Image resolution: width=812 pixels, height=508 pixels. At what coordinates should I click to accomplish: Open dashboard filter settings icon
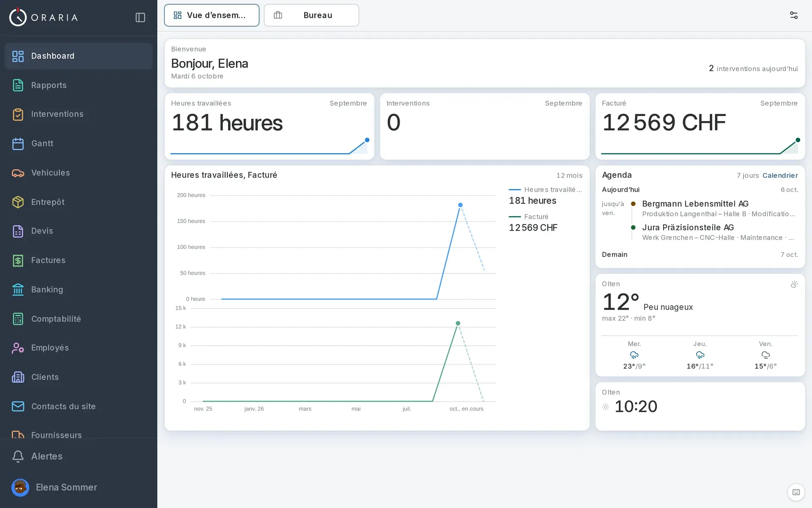[x=793, y=15]
